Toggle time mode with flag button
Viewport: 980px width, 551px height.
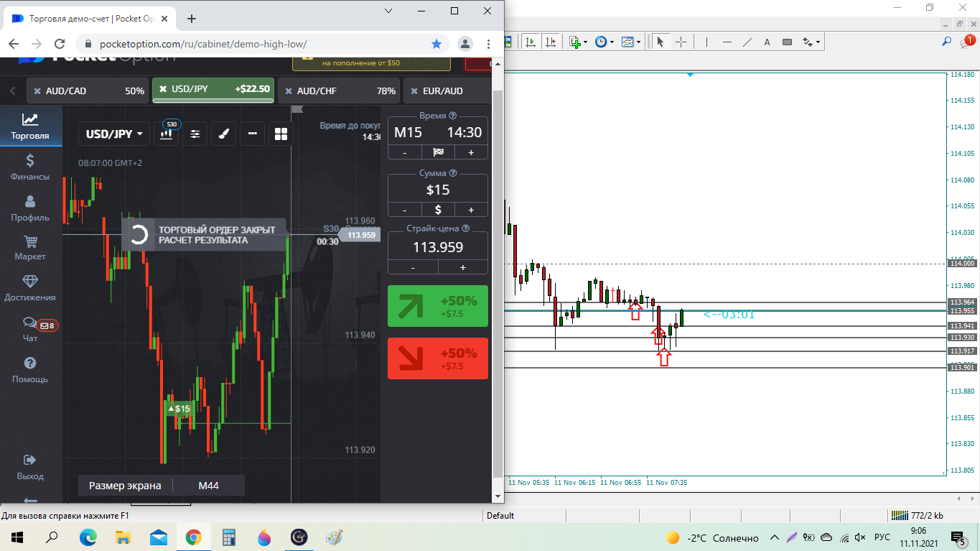point(438,152)
